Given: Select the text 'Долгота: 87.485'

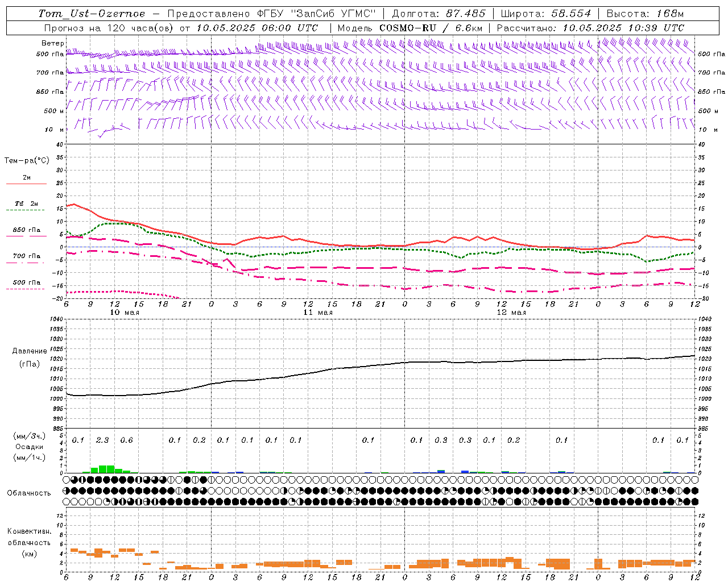Looking at the screenshot, I should click(439, 14).
